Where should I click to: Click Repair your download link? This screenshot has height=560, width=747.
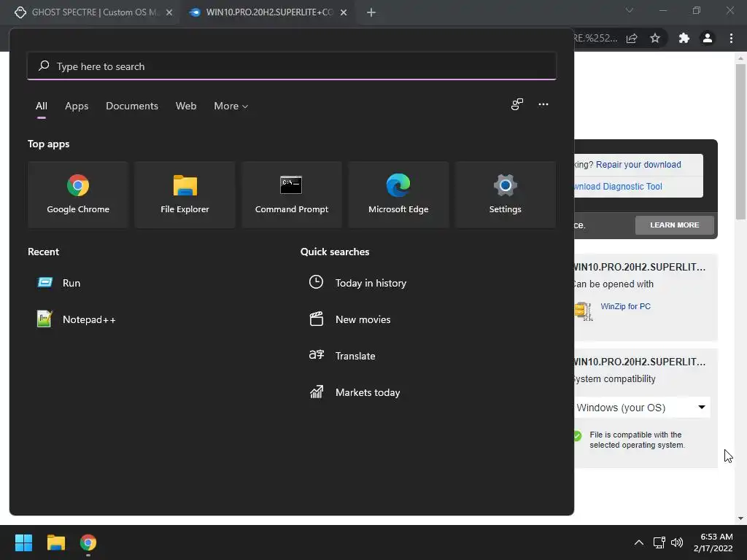(x=638, y=165)
